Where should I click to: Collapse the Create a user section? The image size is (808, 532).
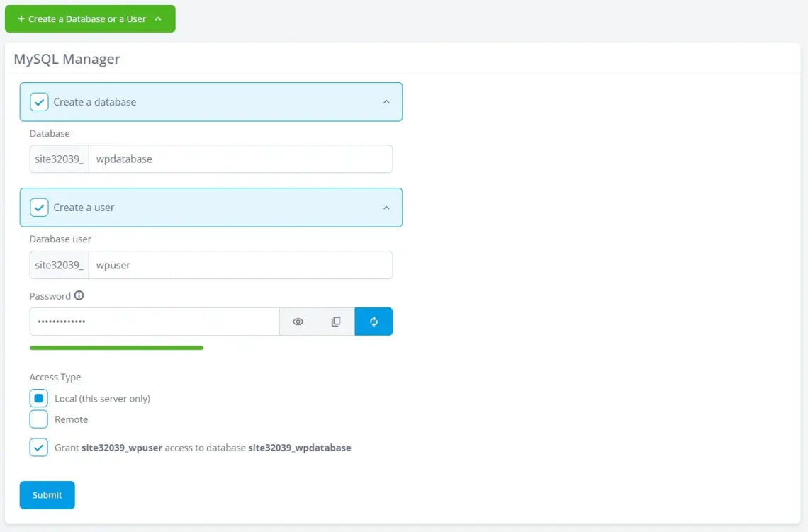(x=386, y=207)
